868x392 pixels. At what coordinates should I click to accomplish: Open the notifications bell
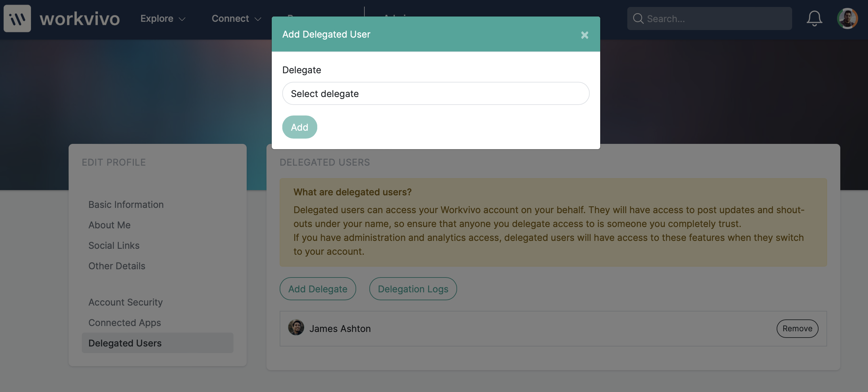(814, 18)
